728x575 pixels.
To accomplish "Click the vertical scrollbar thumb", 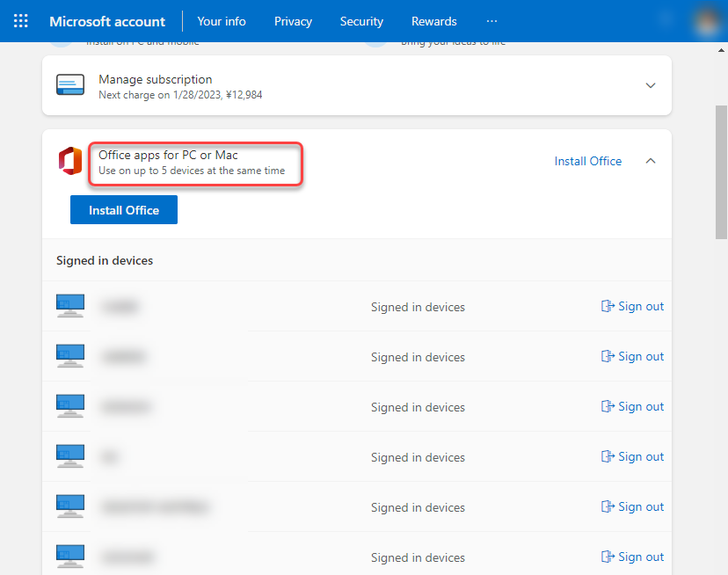I will pos(721,172).
